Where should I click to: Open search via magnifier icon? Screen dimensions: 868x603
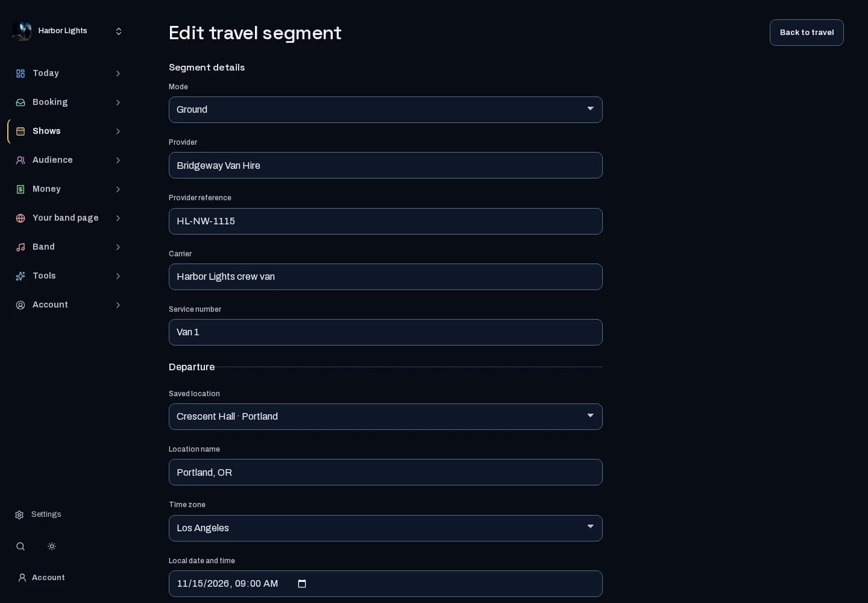(20, 546)
